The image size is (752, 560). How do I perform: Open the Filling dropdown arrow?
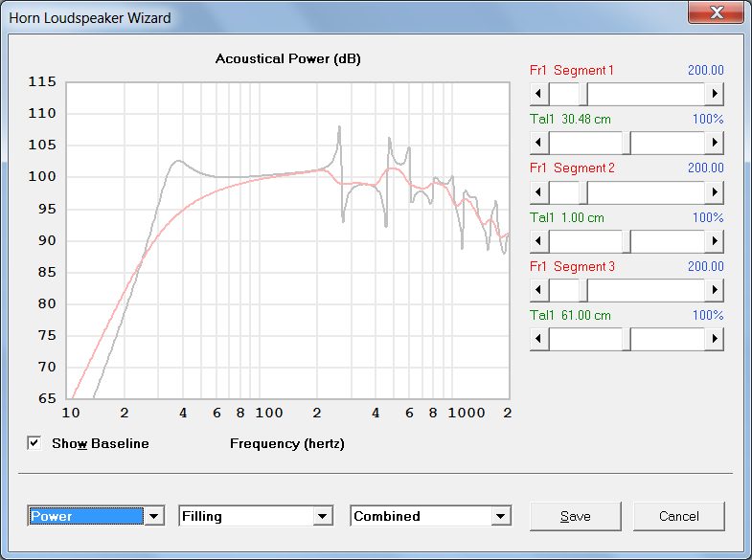click(x=323, y=516)
